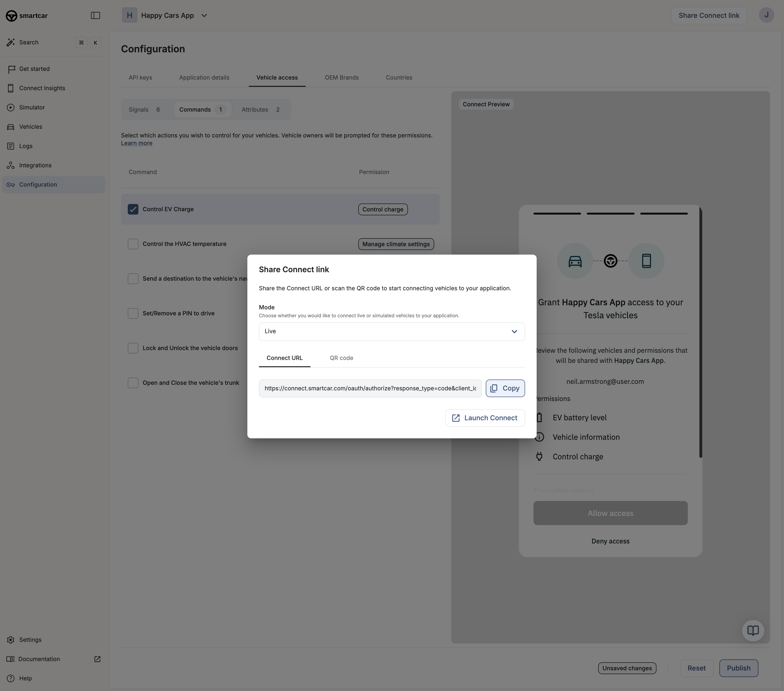Open Simulator from sidebar
The width and height of the screenshot is (784, 691).
tap(53, 108)
